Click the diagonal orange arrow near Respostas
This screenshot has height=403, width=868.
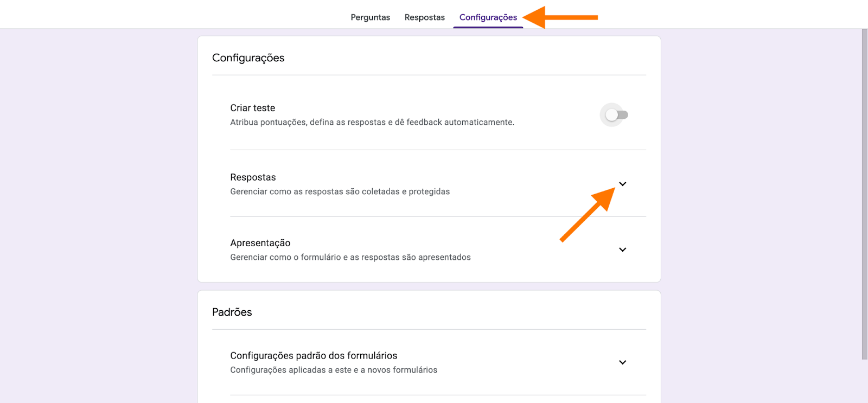coord(587,215)
